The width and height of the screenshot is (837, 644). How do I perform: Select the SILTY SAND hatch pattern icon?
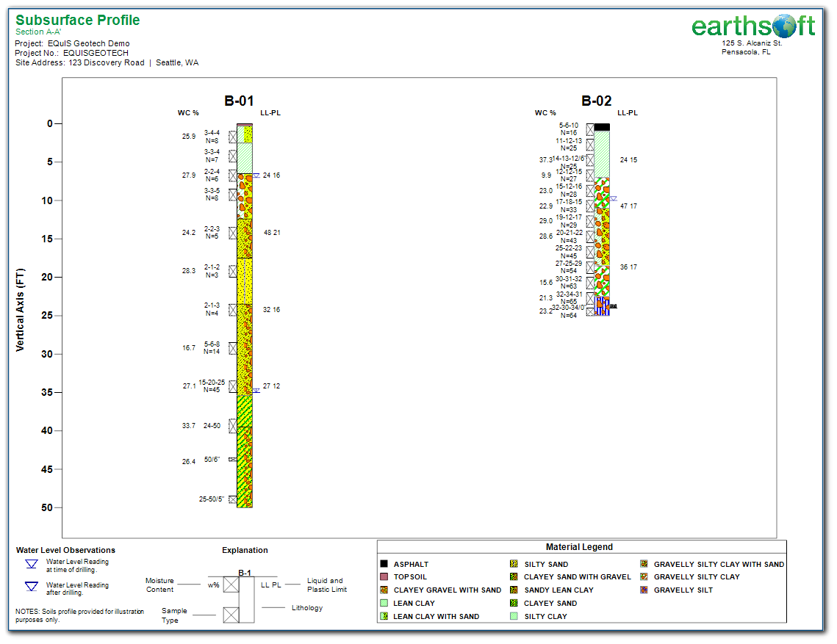pyautogui.click(x=513, y=563)
